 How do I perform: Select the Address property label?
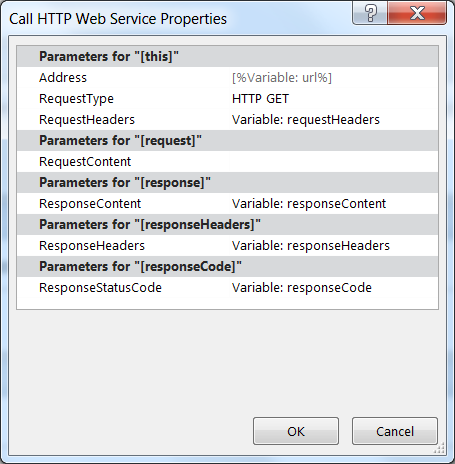(63, 77)
